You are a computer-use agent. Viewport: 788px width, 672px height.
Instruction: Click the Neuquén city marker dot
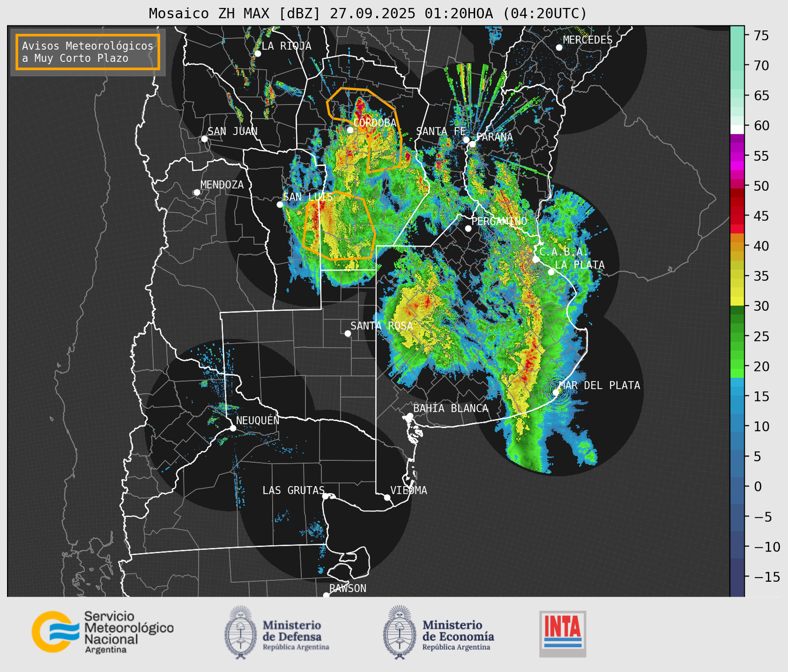233,428
